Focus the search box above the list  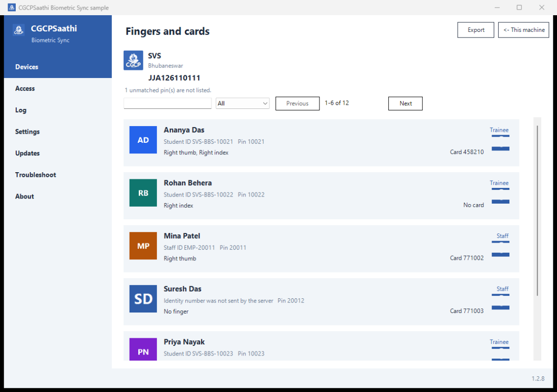(x=168, y=103)
